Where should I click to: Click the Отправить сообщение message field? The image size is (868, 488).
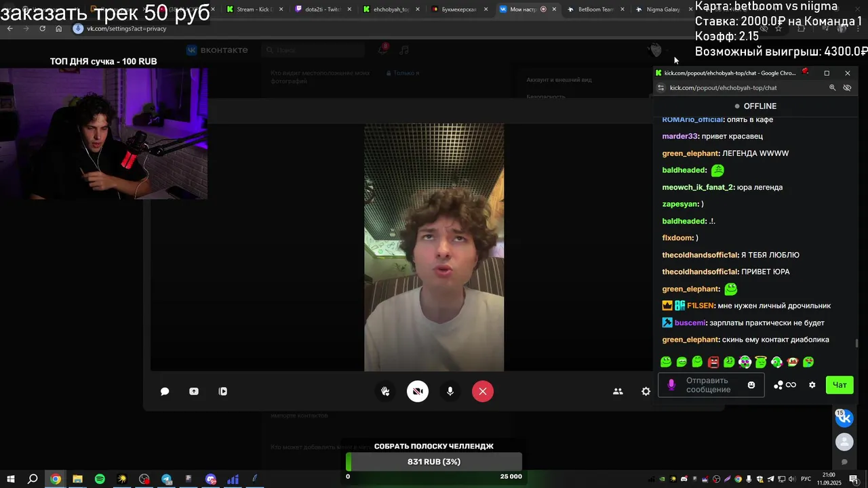click(711, 385)
